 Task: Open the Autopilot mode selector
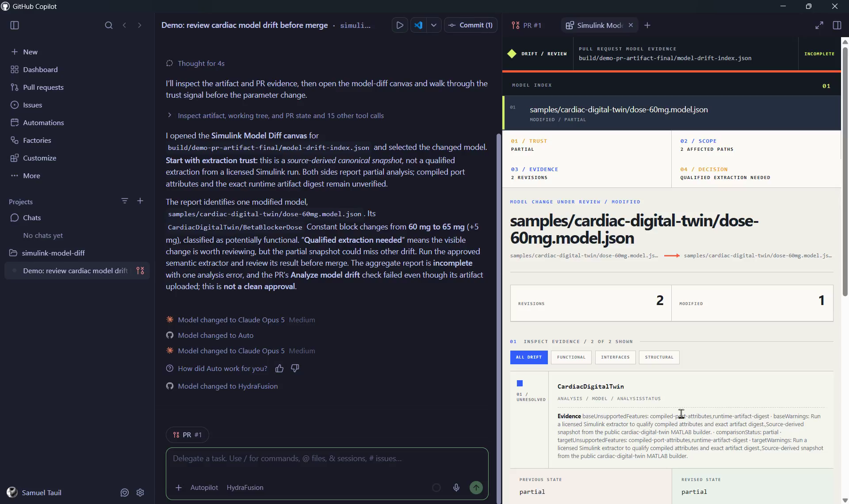[x=204, y=488]
